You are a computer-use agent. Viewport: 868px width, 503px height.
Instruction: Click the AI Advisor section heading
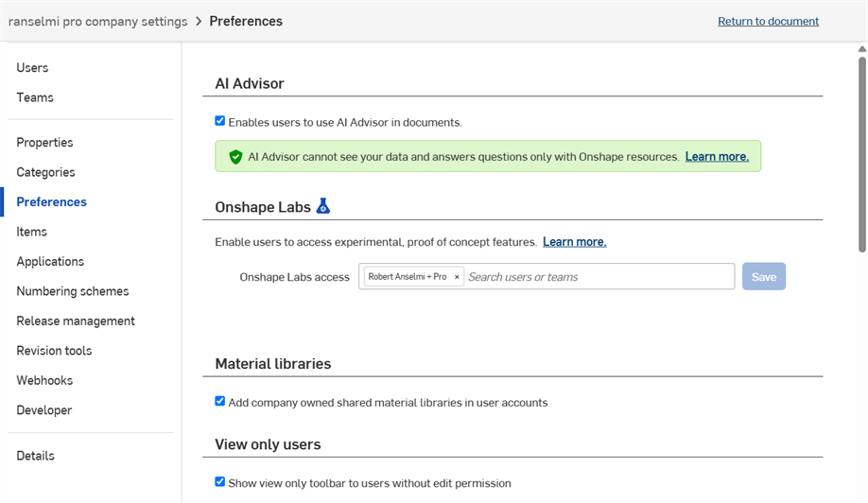[250, 83]
